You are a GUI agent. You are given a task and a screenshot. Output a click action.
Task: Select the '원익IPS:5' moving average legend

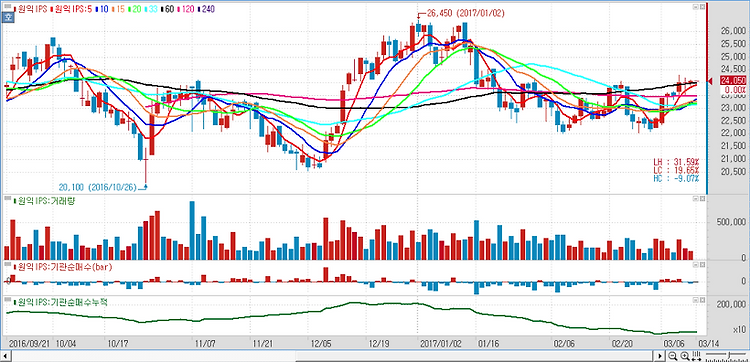(71, 9)
